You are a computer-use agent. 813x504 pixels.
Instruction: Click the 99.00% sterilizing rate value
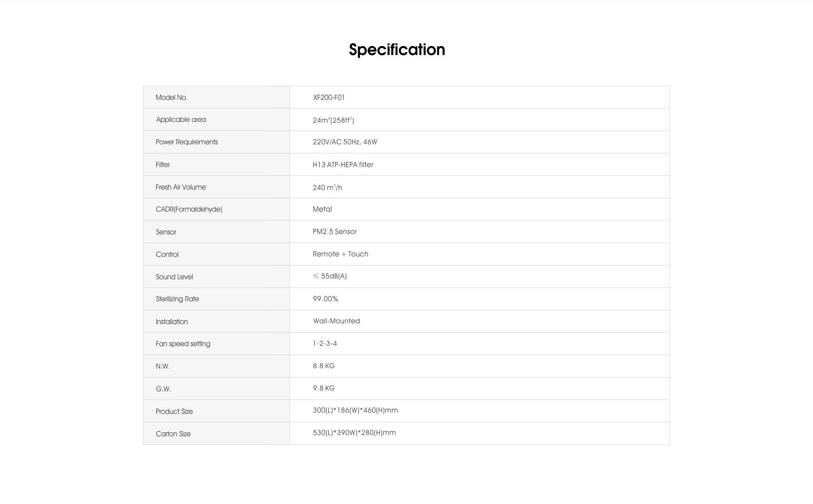pyautogui.click(x=325, y=299)
